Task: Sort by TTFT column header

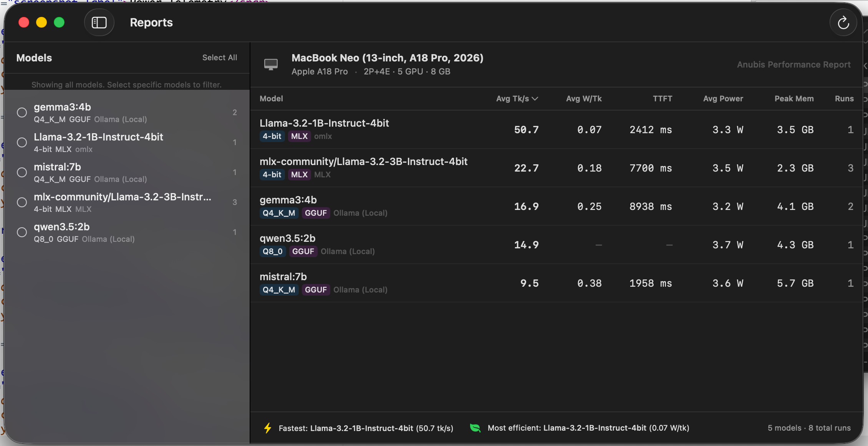Action: 662,99
